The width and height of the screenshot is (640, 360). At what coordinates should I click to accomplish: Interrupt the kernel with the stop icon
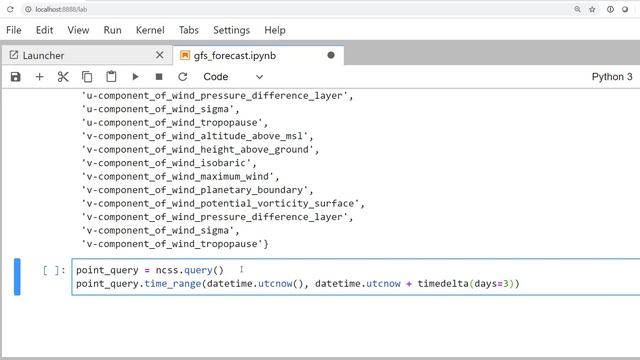159,77
